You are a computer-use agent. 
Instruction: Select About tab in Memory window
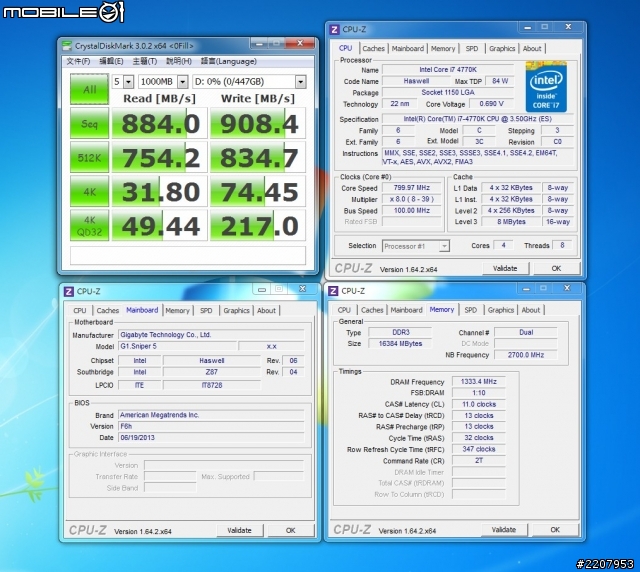tap(531, 310)
